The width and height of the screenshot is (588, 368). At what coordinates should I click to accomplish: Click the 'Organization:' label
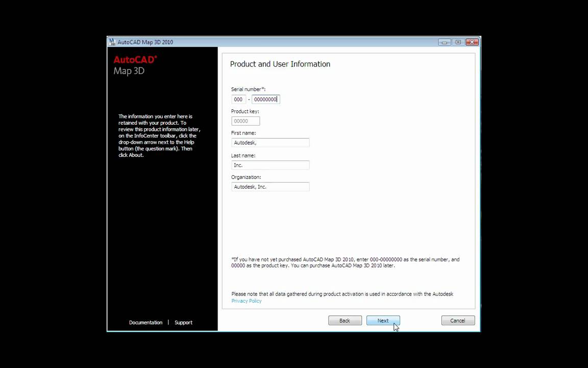click(246, 177)
